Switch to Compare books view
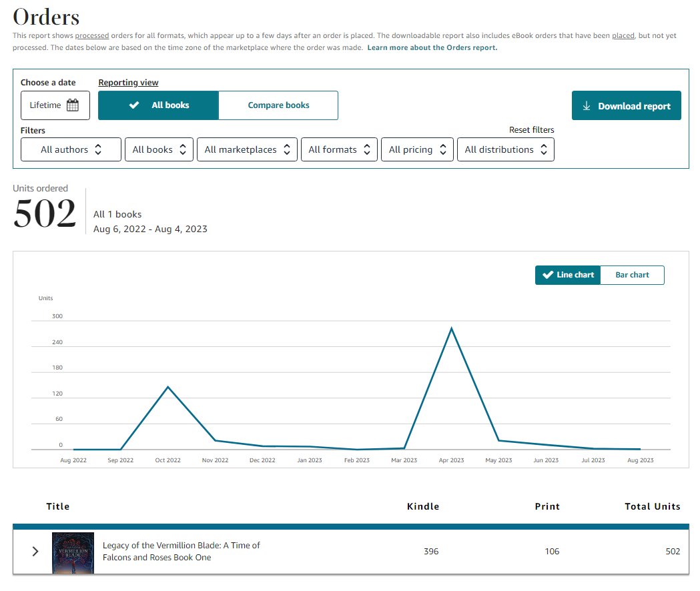 278,105
